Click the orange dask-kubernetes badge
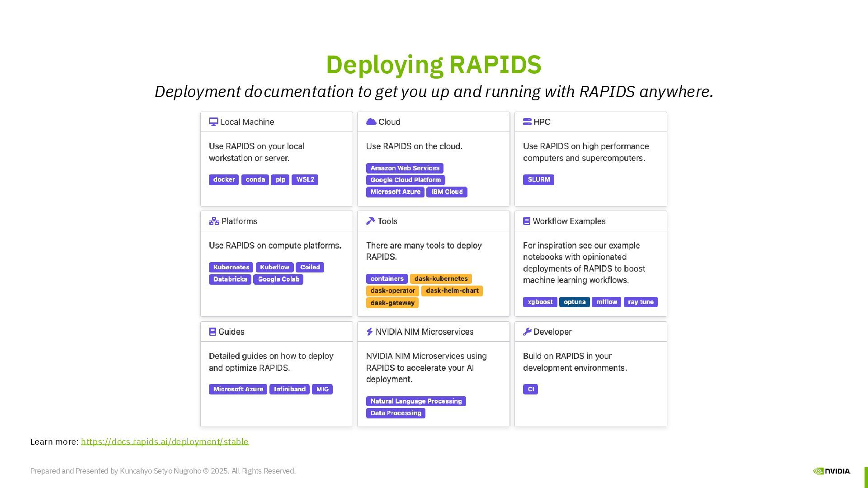The image size is (868, 488). tap(441, 279)
